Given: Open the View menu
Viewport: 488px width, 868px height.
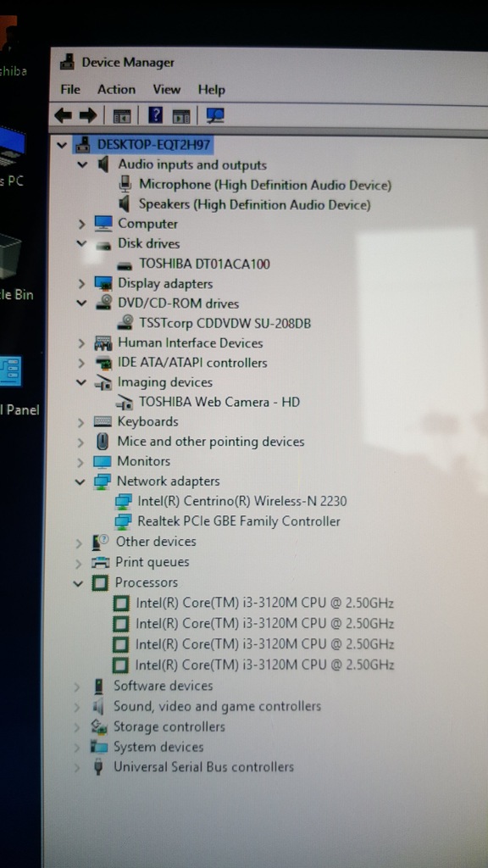Looking at the screenshot, I should coord(167,90).
